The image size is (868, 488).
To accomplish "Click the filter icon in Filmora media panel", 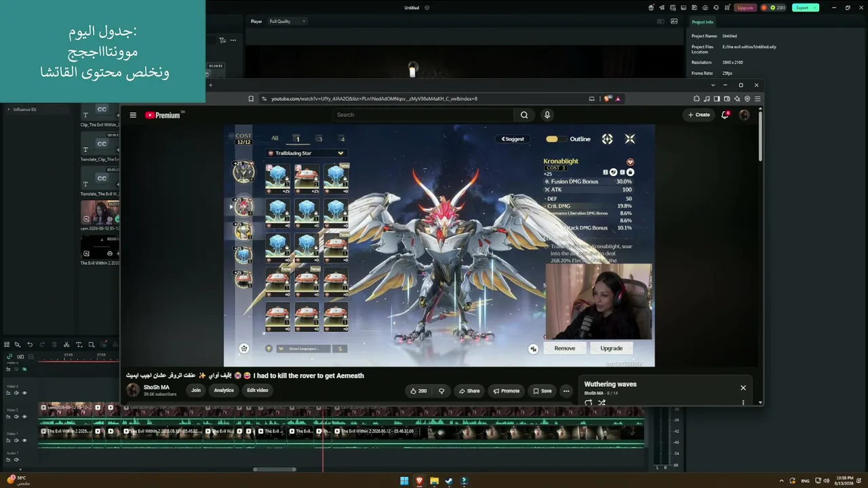I will click(222, 40).
